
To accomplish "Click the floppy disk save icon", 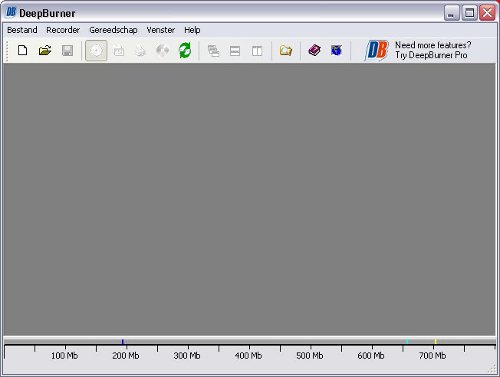I will pos(67,51).
